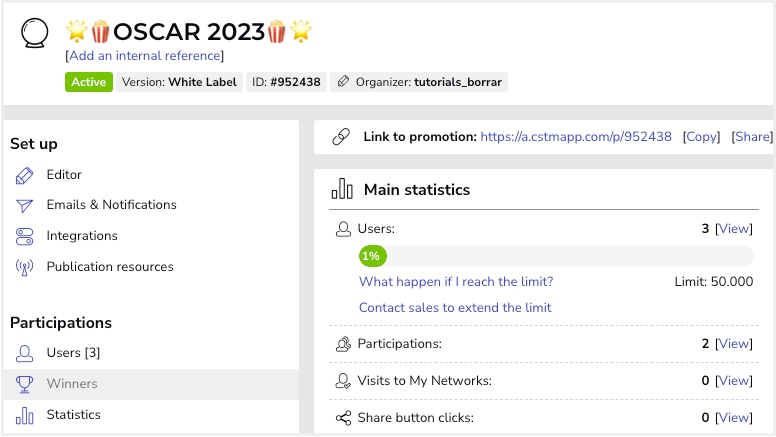This screenshot has height=437, width=776.
Task: View Share button clicks details
Action: (x=734, y=418)
